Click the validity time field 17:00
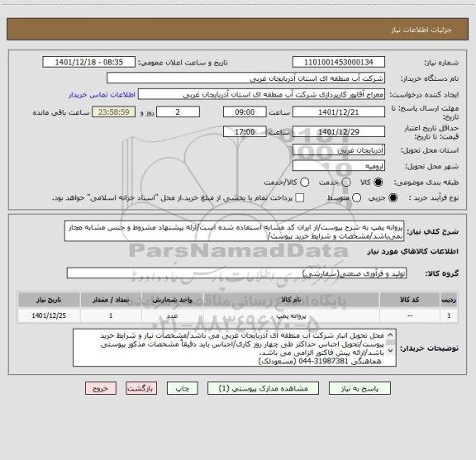This screenshot has width=476, height=460. click(245, 132)
